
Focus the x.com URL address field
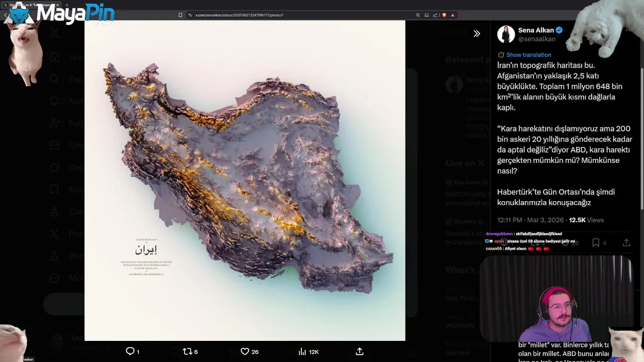click(x=302, y=15)
